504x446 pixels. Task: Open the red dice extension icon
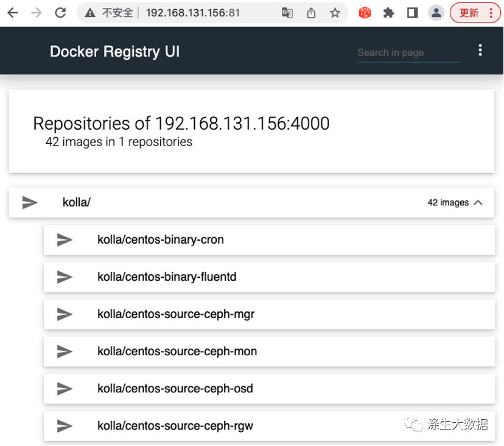coord(365,13)
